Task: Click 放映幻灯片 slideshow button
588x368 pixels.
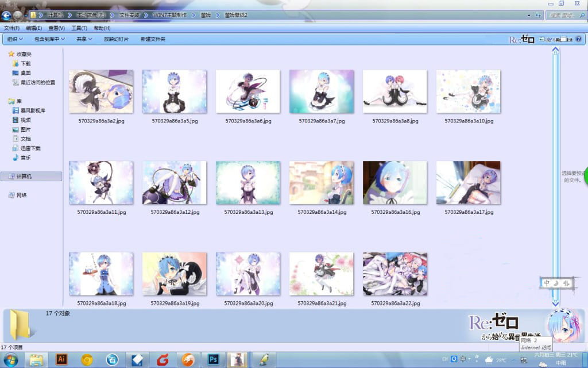Action: (x=116, y=39)
